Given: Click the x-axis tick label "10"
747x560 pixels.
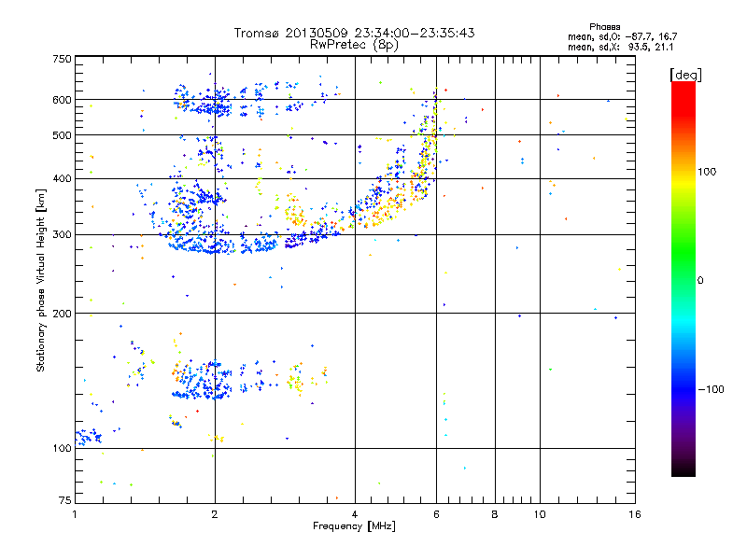Looking at the screenshot, I should tap(540, 514).
